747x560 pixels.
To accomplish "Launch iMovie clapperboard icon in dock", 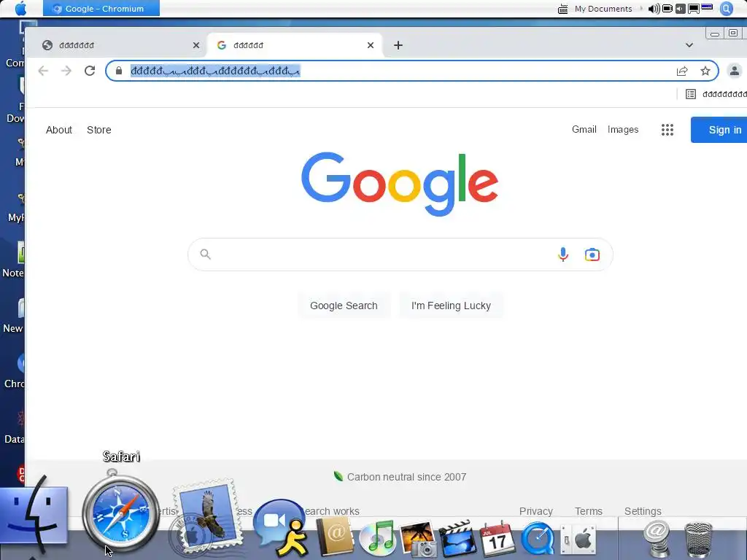I will (457, 538).
